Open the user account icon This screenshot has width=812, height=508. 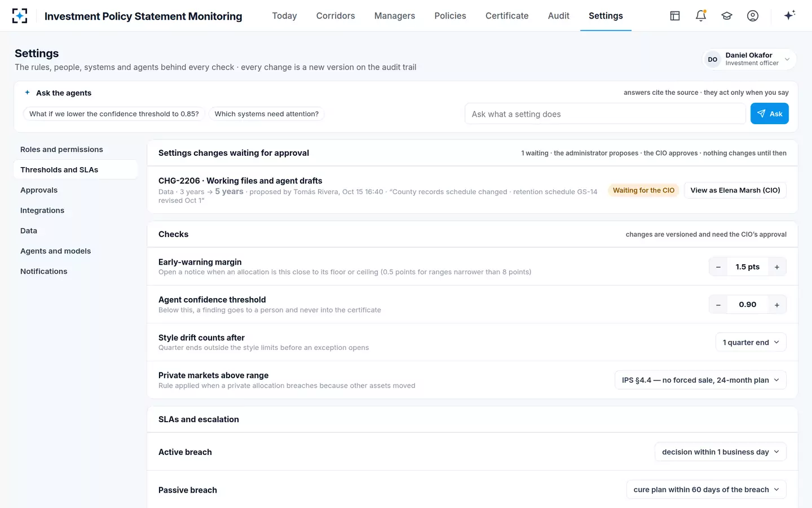[x=753, y=16]
